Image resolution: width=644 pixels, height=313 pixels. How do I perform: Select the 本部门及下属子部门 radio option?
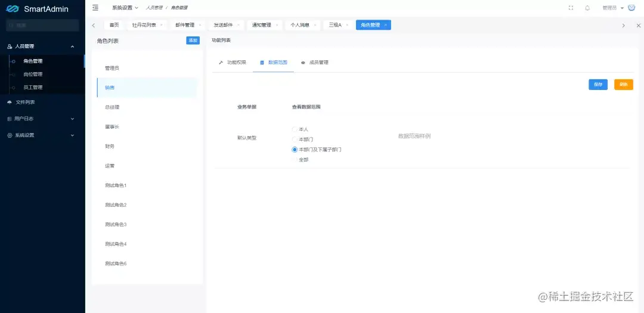[295, 150]
